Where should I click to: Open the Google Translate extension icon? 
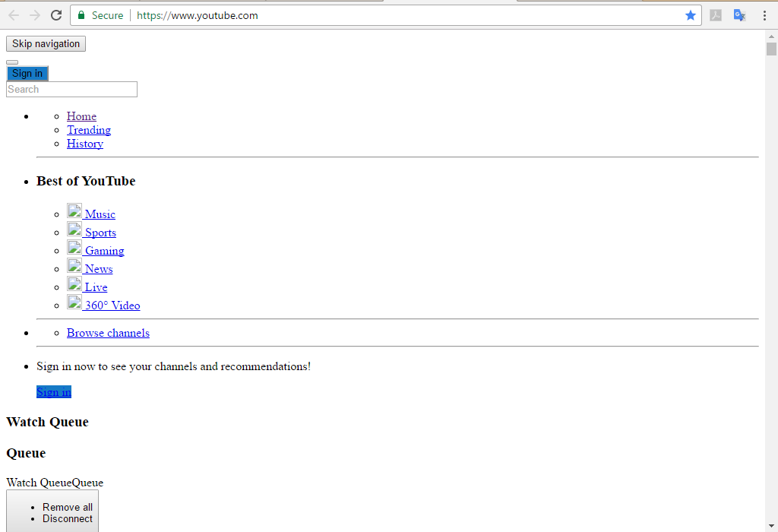pyautogui.click(x=739, y=15)
